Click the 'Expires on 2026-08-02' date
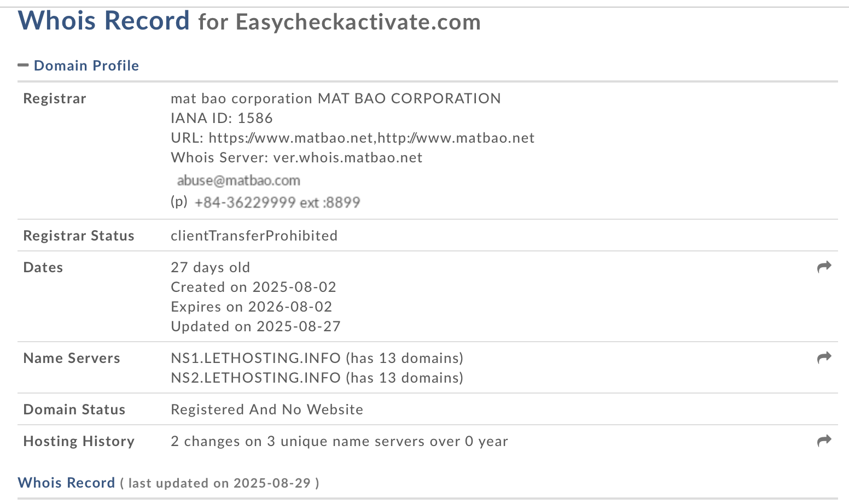849x504 pixels. [x=251, y=307]
